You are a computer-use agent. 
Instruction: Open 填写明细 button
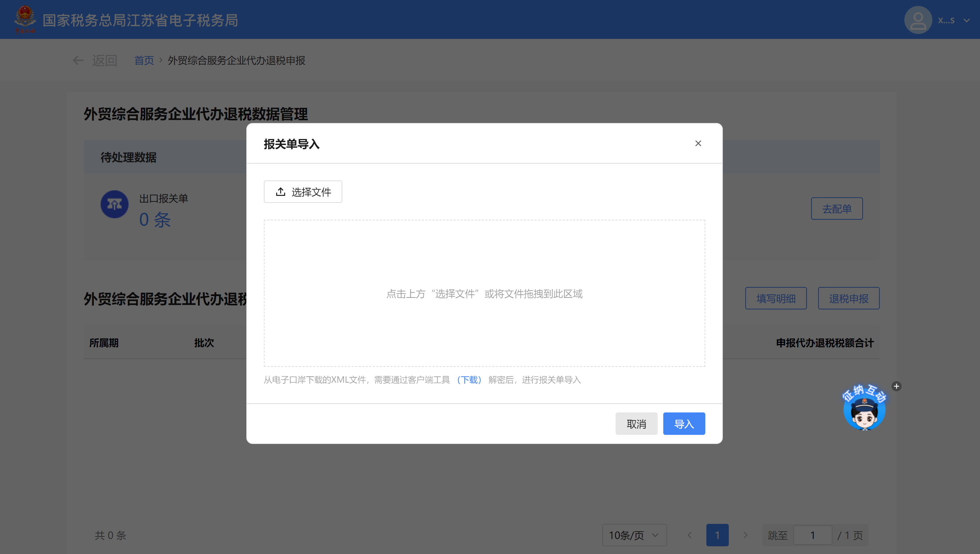pos(775,298)
